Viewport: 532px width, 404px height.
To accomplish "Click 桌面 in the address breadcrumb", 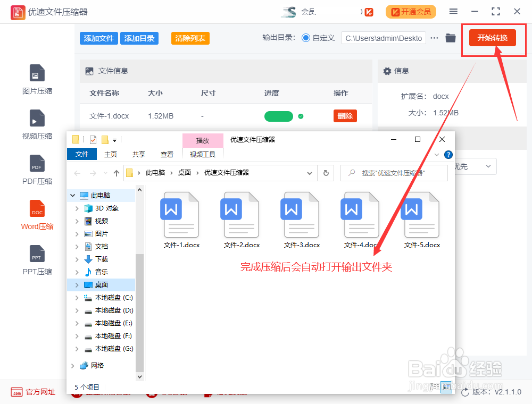I will point(184,173).
